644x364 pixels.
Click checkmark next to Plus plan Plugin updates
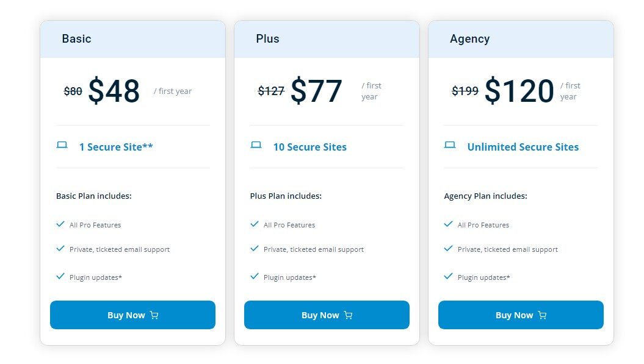pos(255,276)
